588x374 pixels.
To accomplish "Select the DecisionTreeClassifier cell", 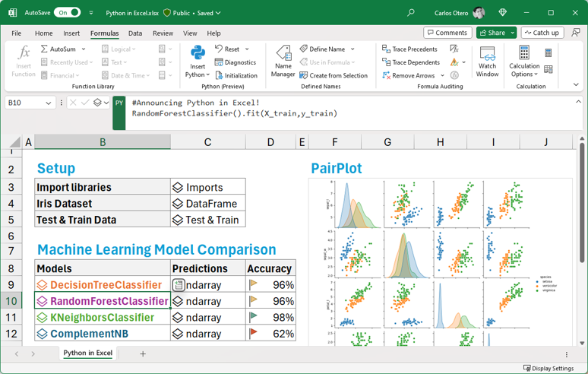I will click(103, 285).
